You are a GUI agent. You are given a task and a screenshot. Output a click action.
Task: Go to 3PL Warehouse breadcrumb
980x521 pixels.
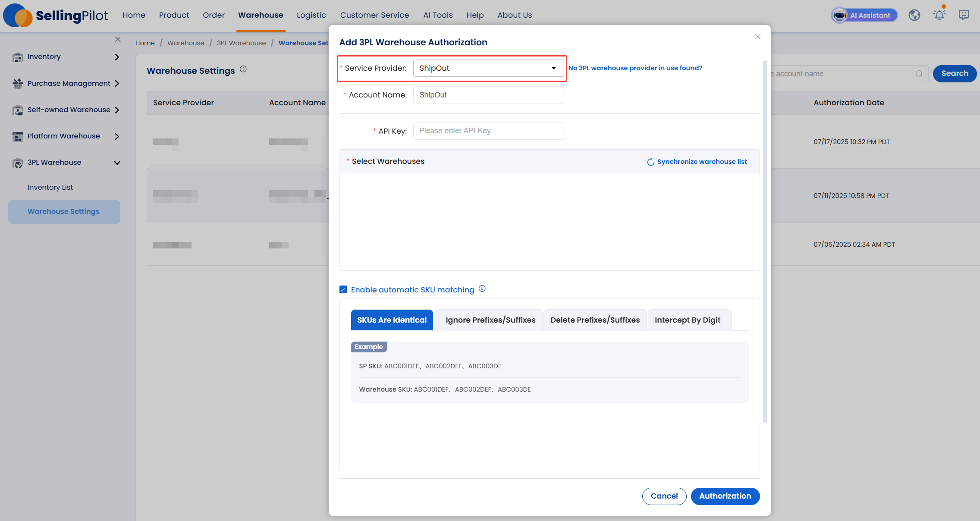tap(241, 43)
